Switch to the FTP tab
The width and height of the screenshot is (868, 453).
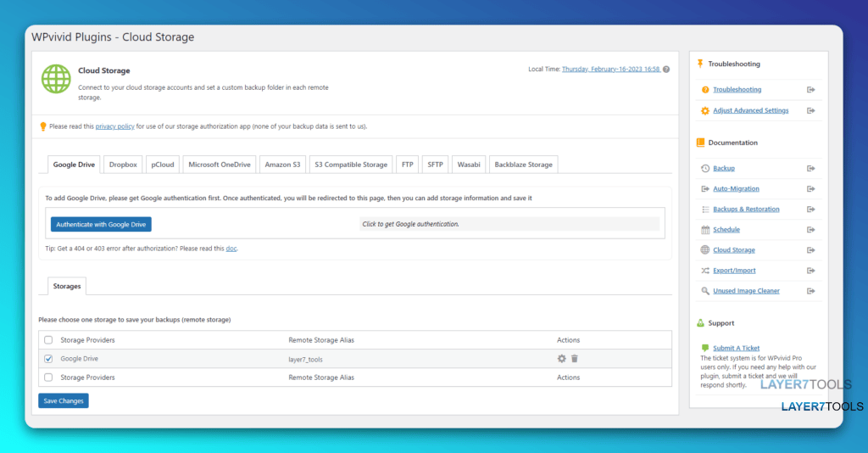point(408,165)
